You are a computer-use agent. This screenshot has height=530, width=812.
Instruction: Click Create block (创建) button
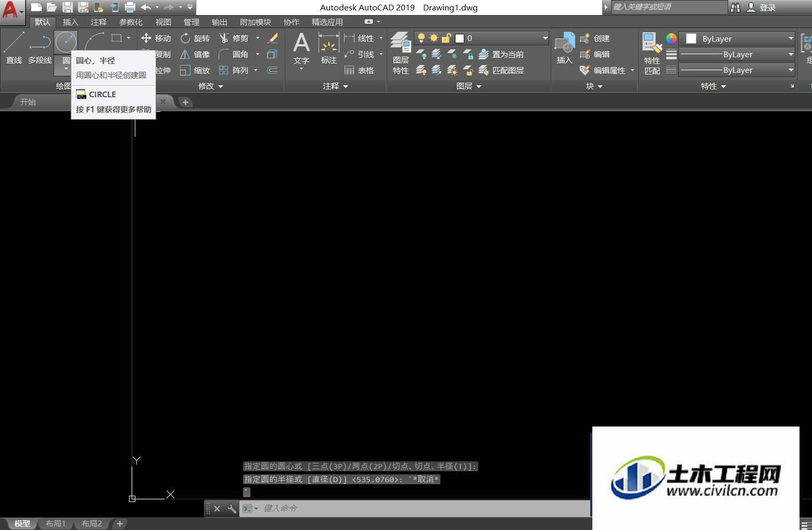click(594, 38)
